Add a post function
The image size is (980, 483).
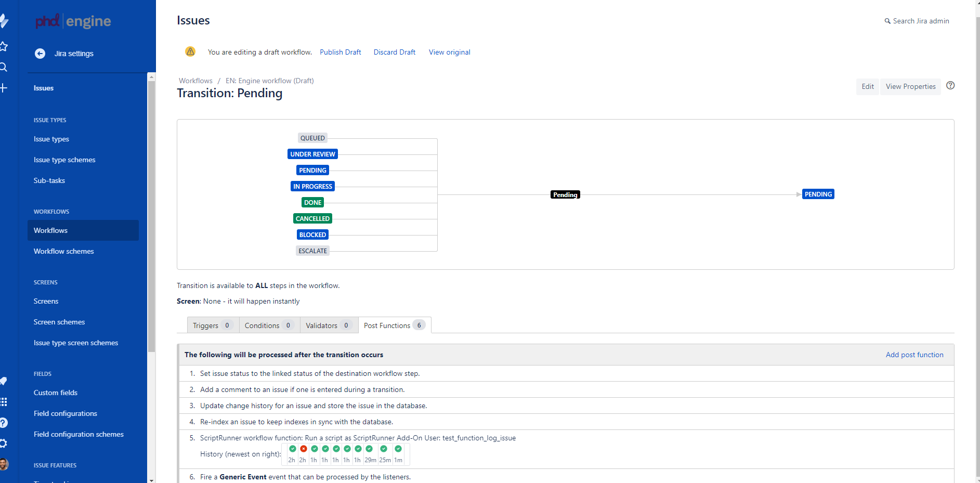[x=914, y=355]
